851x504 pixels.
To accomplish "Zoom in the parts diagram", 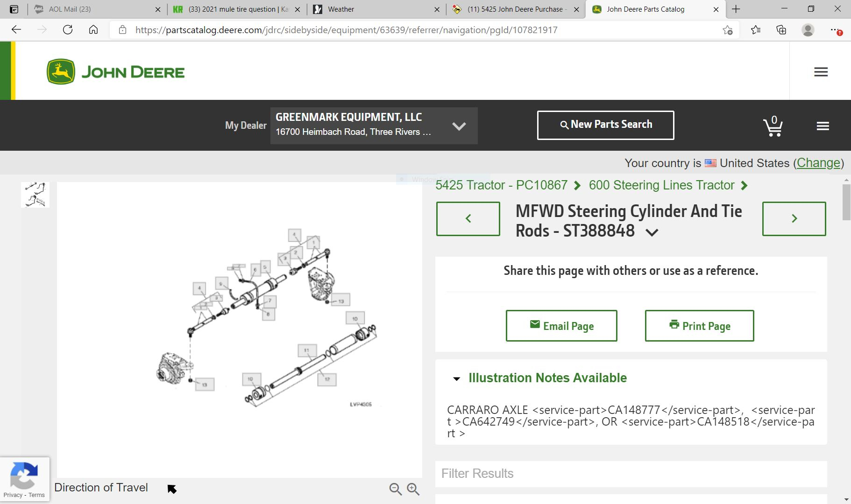I will (413, 489).
